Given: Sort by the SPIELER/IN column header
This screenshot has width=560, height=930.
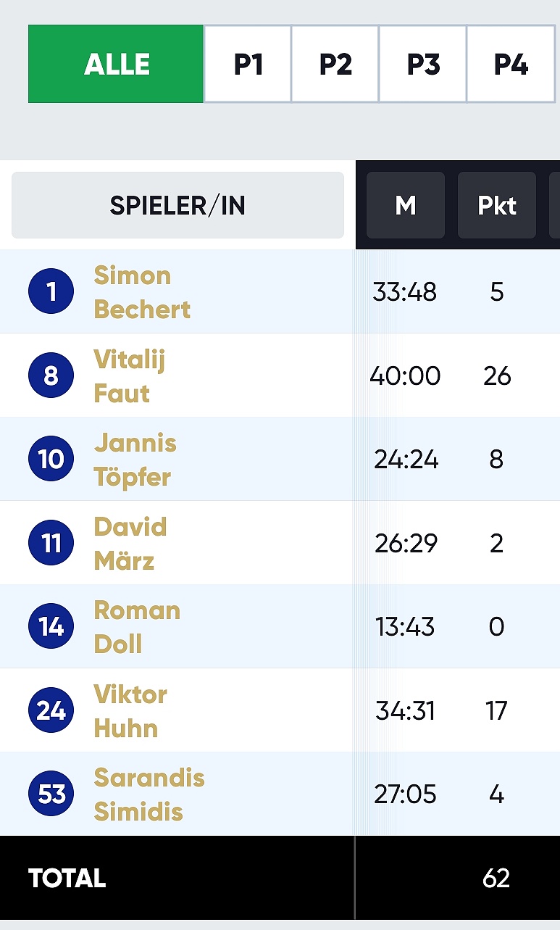Looking at the screenshot, I should tap(177, 205).
